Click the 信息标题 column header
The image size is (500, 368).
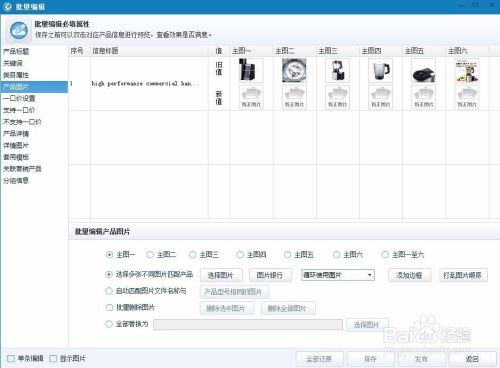point(149,51)
